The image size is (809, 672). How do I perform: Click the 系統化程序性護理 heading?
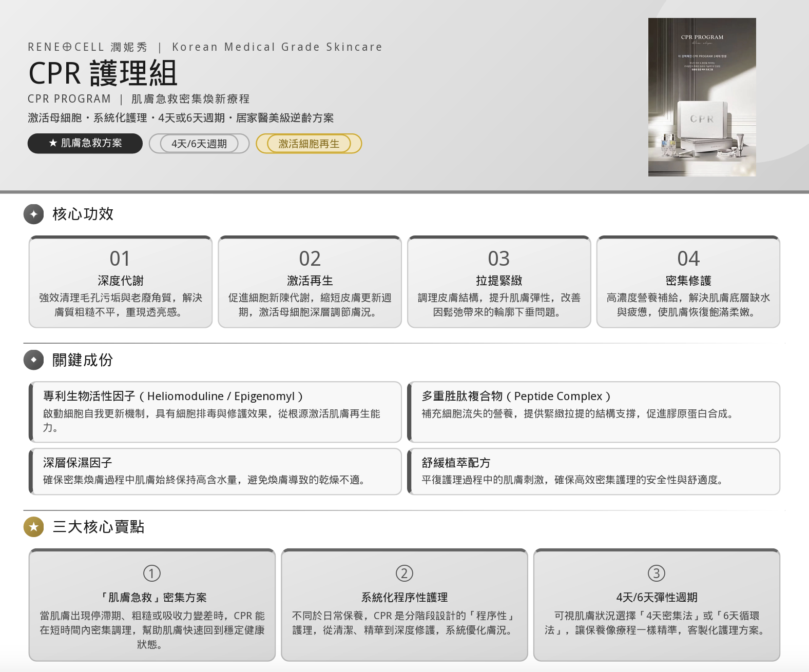pos(404,598)
